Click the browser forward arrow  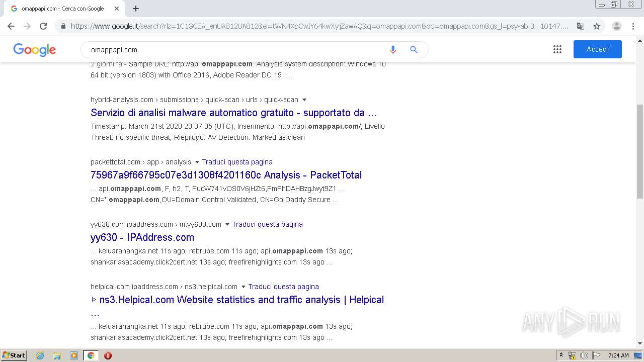tap(27, 26)
